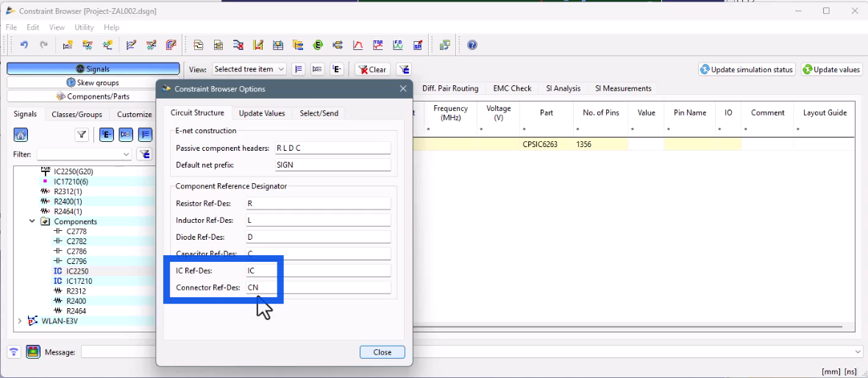
Task: Click the Default net prefix field
Action: pos(332,165)
